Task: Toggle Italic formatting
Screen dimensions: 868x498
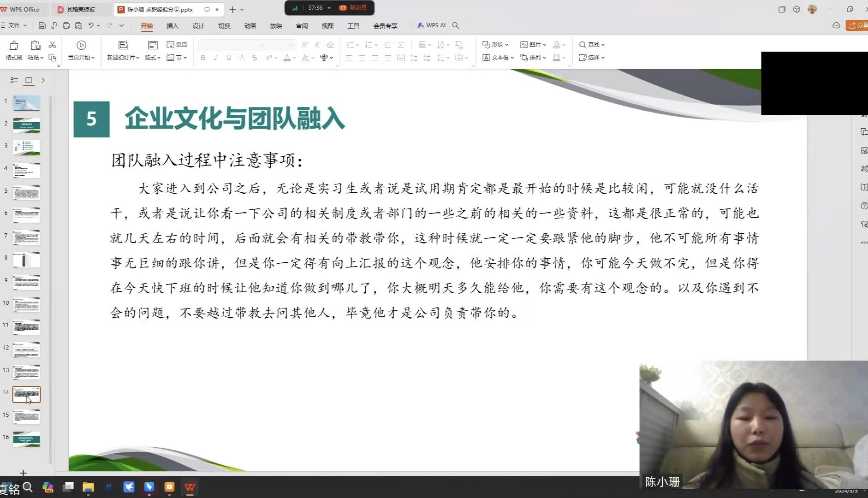Action: [x=215, y=58]
